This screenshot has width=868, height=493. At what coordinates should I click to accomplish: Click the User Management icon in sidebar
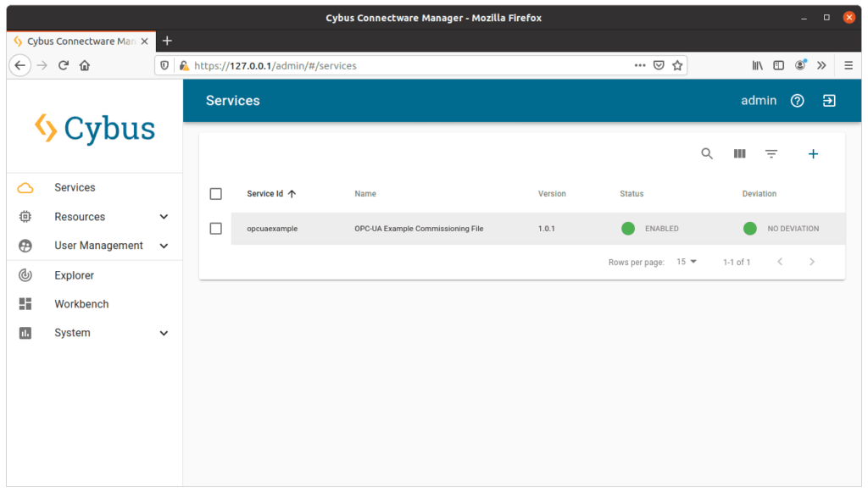pos(25,246)
